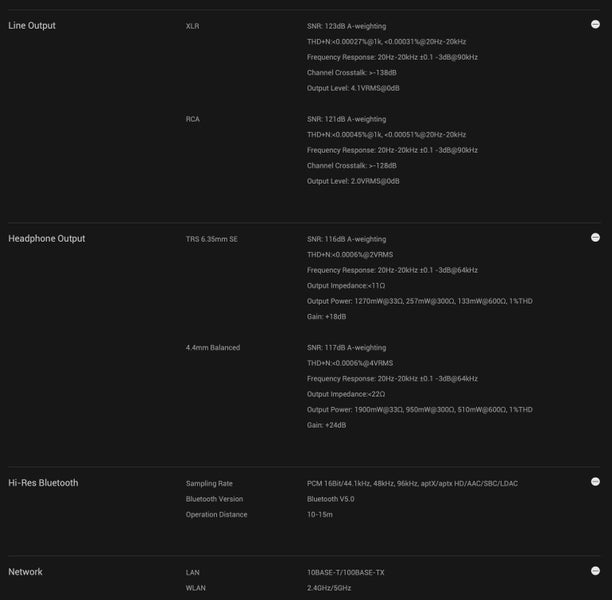The image size is (612, 600).
Task: Click the RCA label
Action: tap(193, 119)
